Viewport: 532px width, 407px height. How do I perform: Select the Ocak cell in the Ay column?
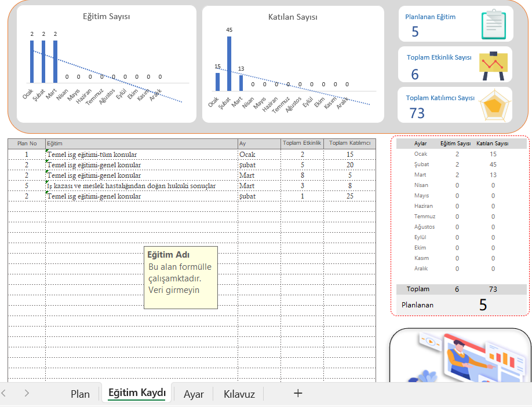[x=259, y=155]
